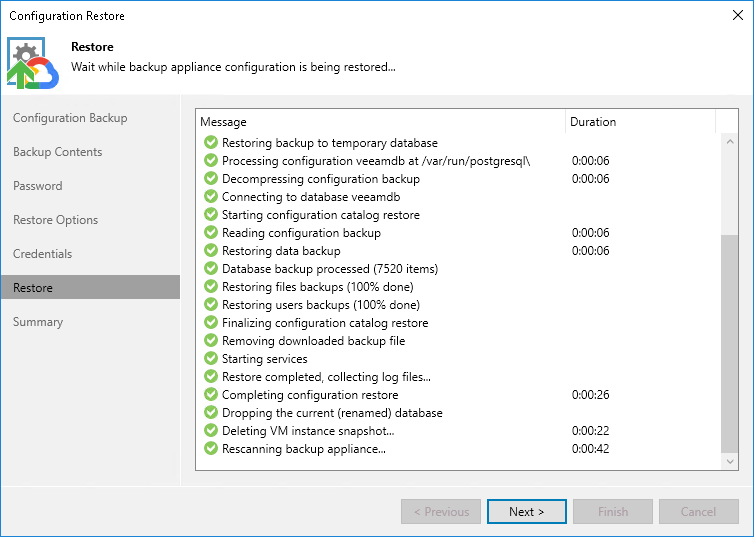The width and height of the screenshot is (754, 537).
Task: Click check icon beside Restoring users backups
Action: click(211, 304)
